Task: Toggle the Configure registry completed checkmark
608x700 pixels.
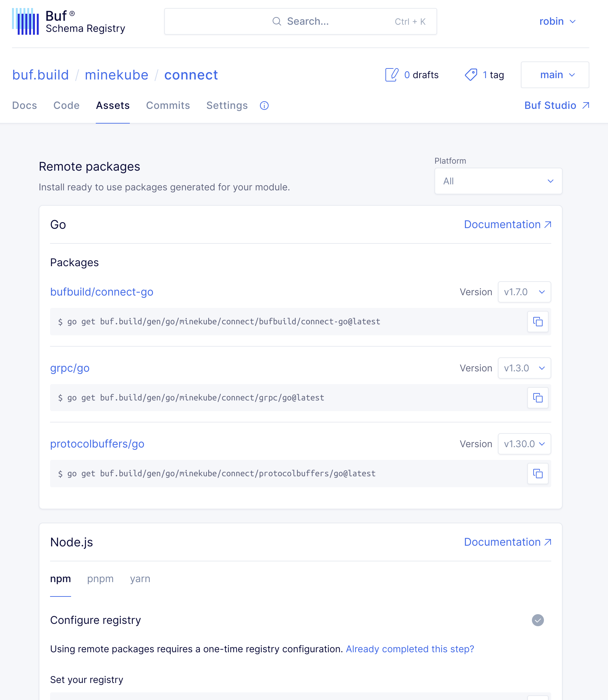Action: tap(539, 621)
